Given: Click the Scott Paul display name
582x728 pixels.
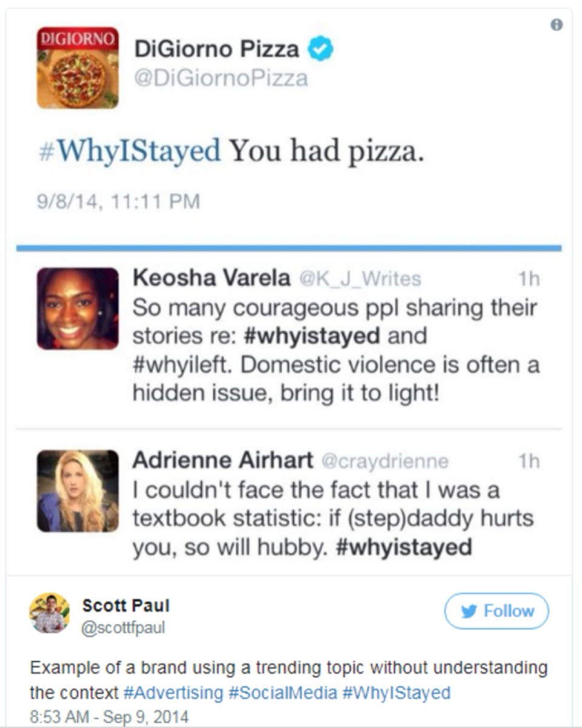Looking at the screenshot, I should tap(125, 605).
